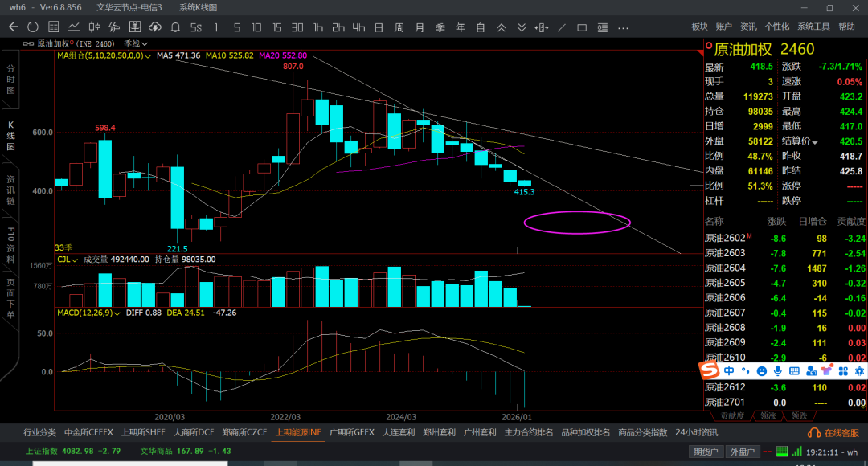Click the cloud lightning icon
This screenshot has width=868, height=466.
pos(155,27)
